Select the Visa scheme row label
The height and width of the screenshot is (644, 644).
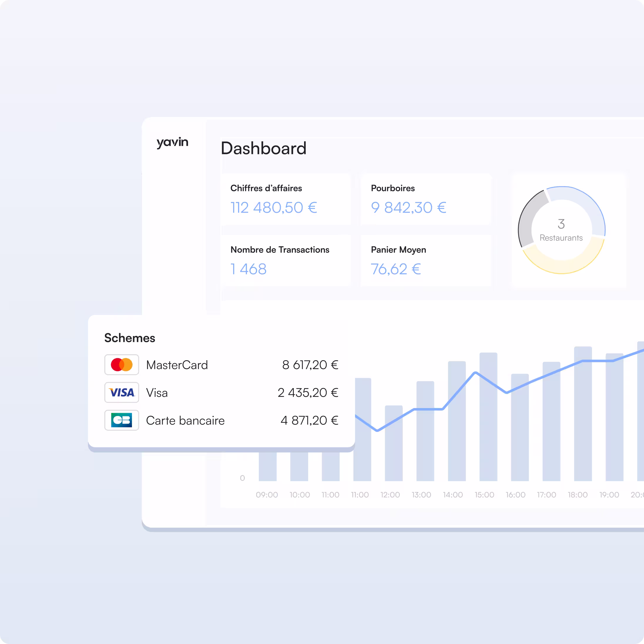pos(157,393)
